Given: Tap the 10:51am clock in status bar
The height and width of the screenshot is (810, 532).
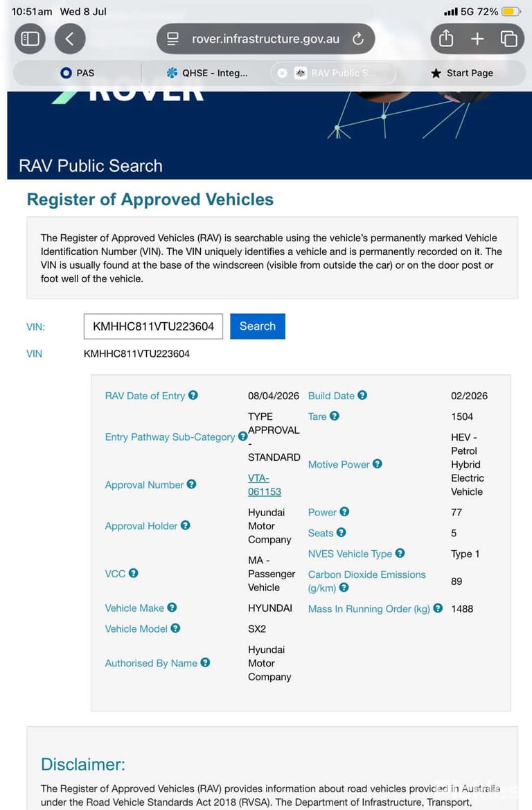Looking at the screenshot, I should (x=31, y=11).
